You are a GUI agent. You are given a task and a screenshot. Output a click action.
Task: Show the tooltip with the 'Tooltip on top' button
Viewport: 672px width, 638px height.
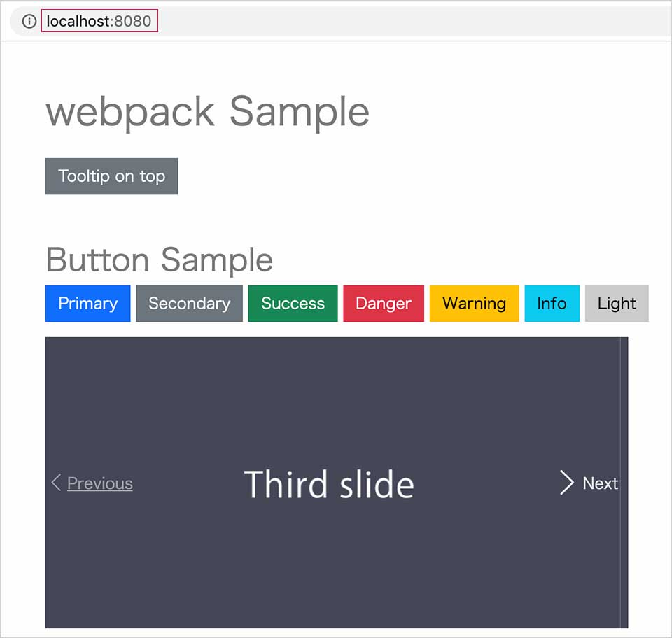coord(111,176)
